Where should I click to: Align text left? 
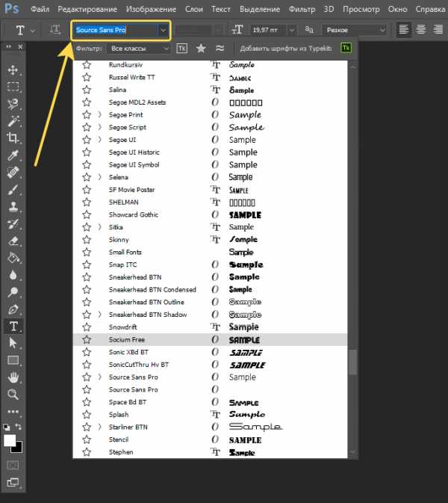(403, 30)
